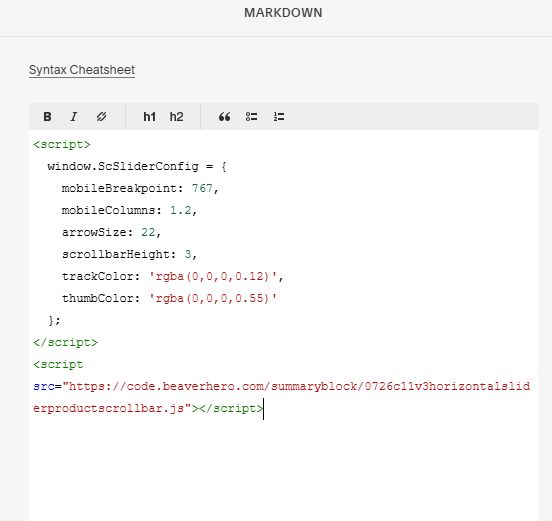Click the arrowSize value 22
The width and height of the screenshot is (552, 521).
click(148, 232)
